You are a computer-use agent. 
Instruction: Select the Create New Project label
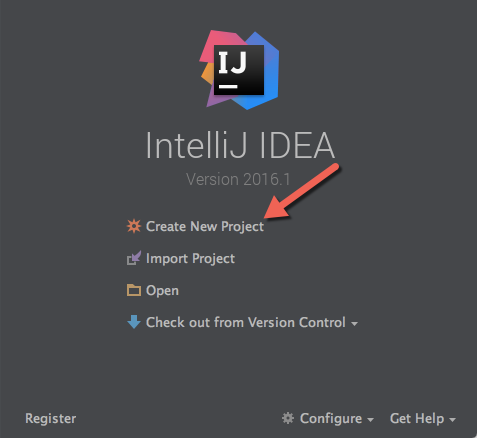[205, 226]
